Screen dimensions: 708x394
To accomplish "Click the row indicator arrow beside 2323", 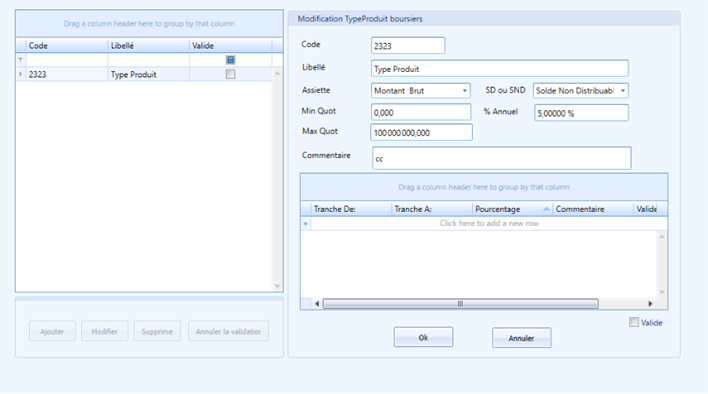I will click(x=20, y=74).
